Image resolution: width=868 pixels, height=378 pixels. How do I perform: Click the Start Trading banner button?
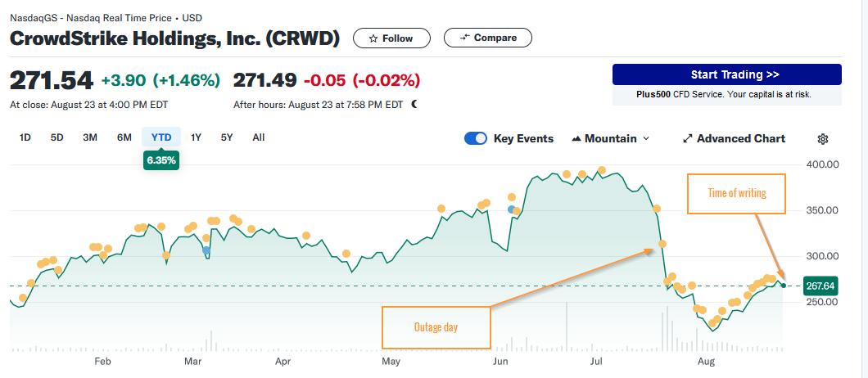coord(727,74)
